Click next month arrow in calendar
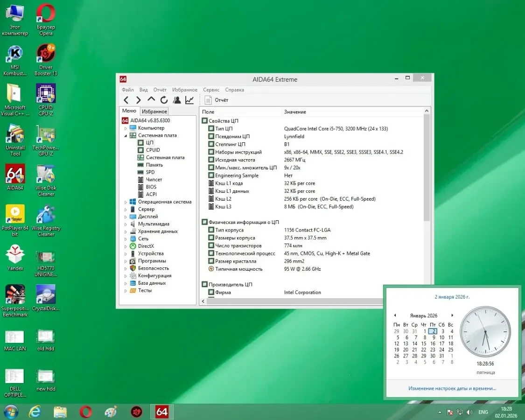The image size is (525, 420). pos(452,315)
